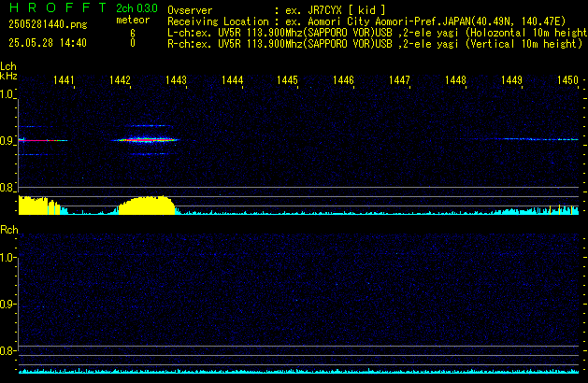Click the yellow intensity block below 1441
588x383 pixels.
(x=39, y=206)
